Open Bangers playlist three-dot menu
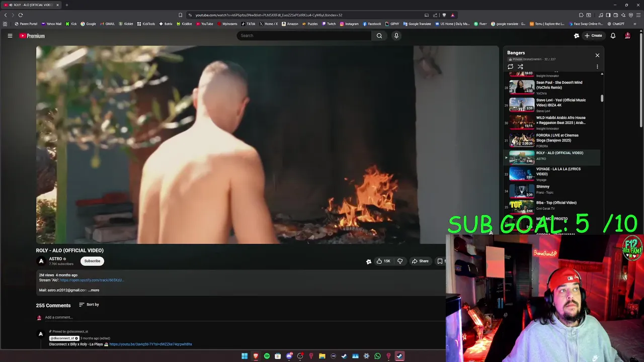The width and height of the screenshot is (644, 362). point(597,66)
